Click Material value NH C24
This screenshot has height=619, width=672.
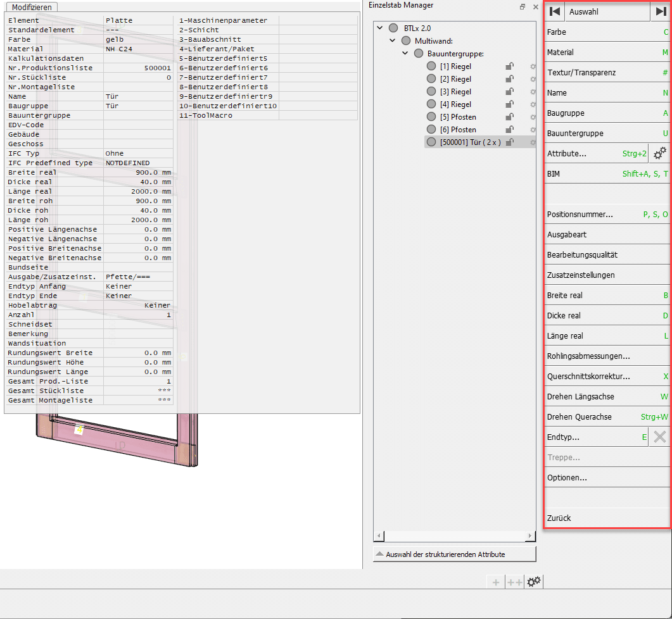pos(119,49)
